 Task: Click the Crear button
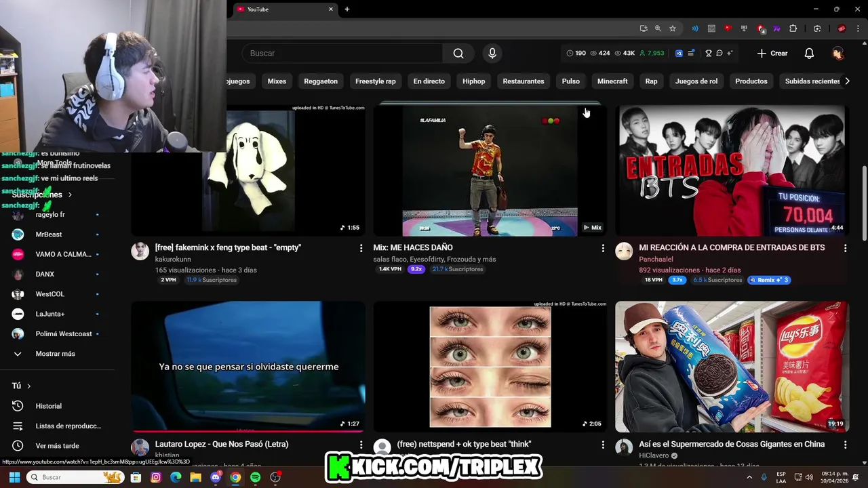772,54
